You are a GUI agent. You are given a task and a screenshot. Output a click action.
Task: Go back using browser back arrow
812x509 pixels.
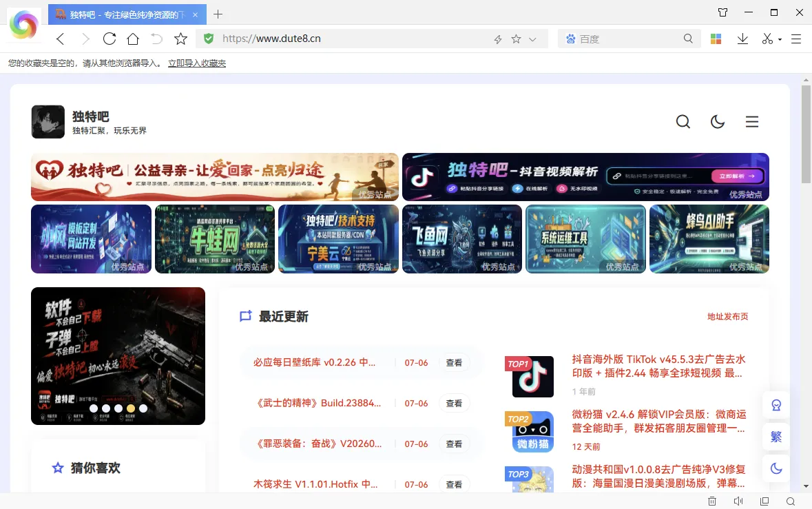[x=61, y=39]
